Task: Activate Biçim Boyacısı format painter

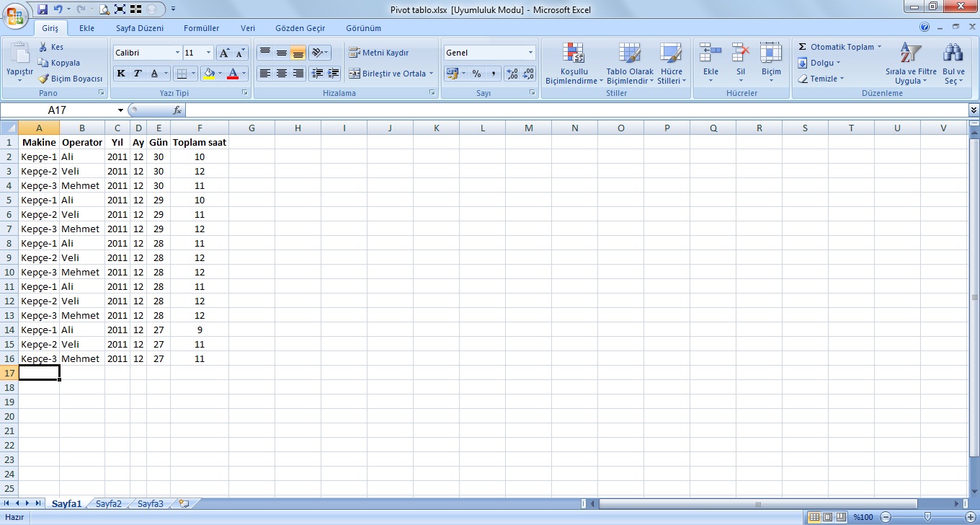Action: click(x=71, y=79)
